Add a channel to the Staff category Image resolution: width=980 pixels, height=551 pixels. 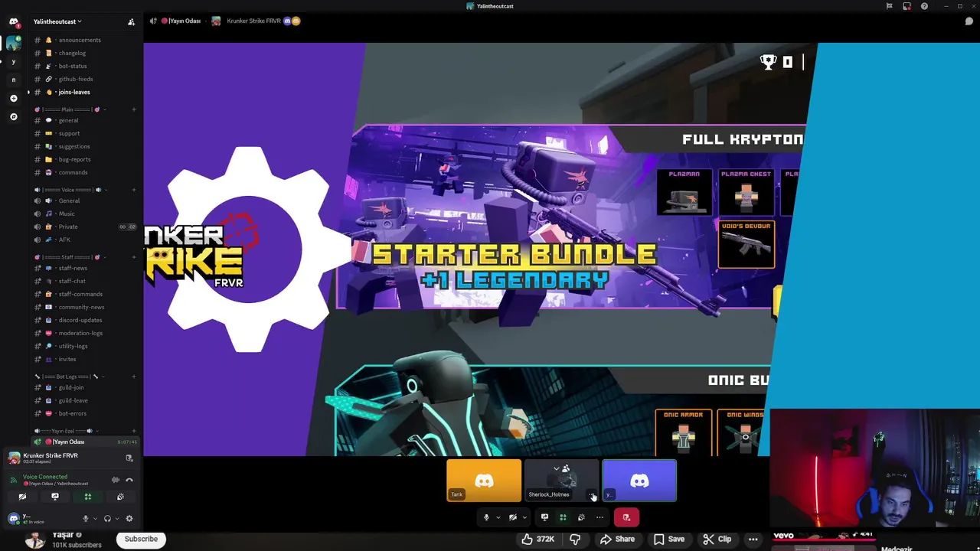133,257
